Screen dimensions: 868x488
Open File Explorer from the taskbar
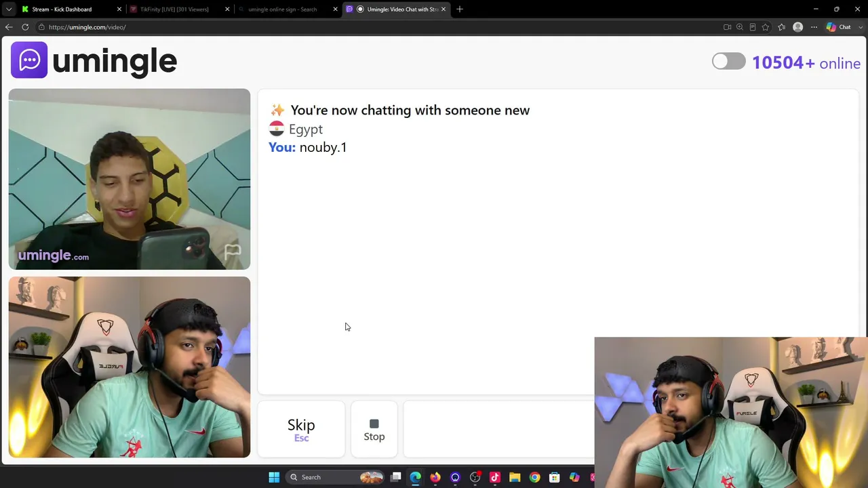515,477
